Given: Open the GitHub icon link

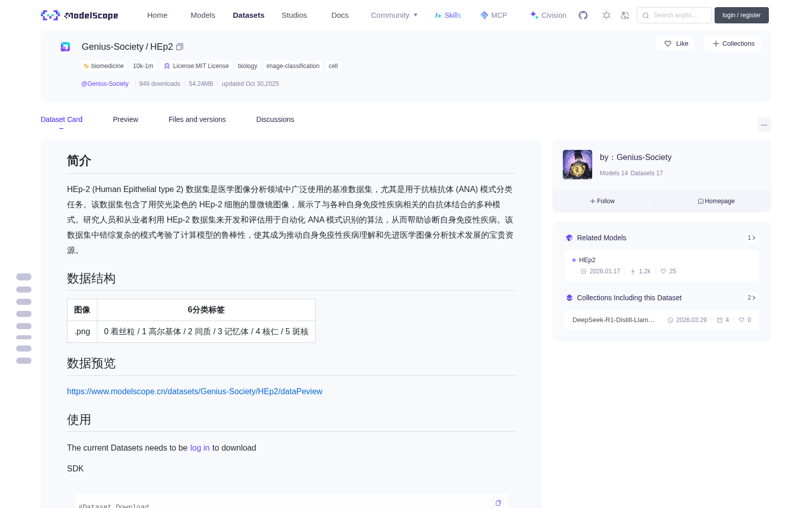Looking at the screenshot, I should click(583, 15).
